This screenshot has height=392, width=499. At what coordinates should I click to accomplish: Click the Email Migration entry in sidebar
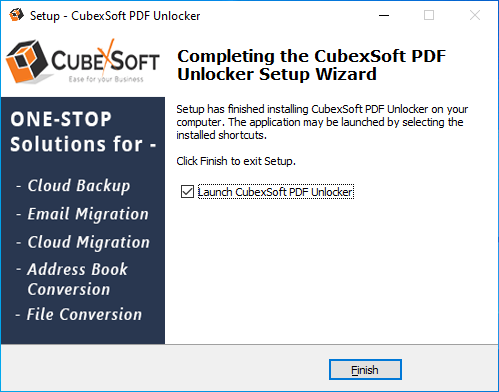88,214
